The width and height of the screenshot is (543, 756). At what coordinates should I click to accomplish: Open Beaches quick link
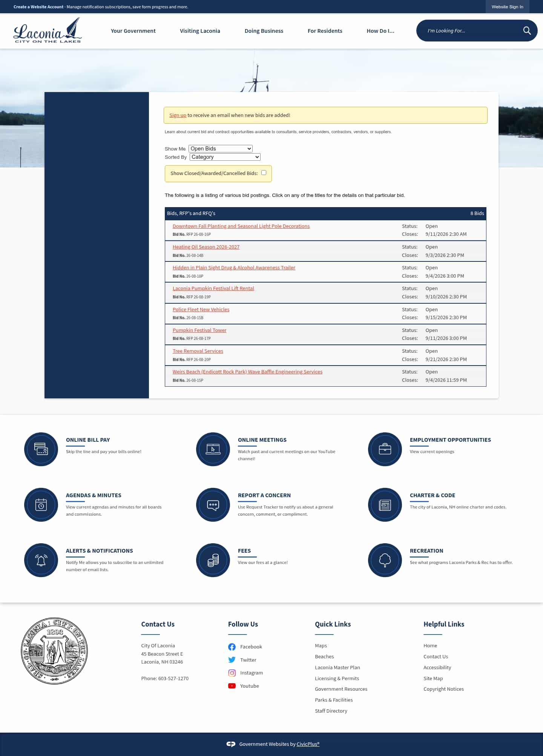pyautogui.click(x=324, y=657)
